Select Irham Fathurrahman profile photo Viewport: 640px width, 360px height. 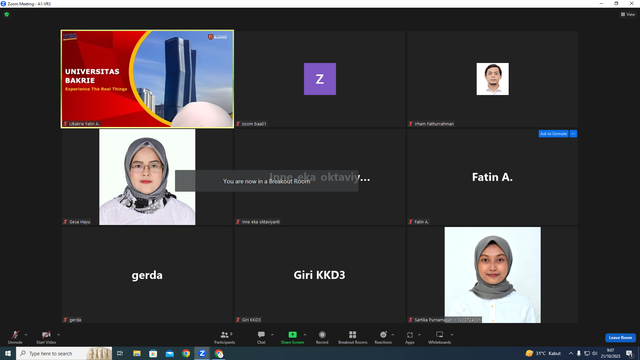492,79
